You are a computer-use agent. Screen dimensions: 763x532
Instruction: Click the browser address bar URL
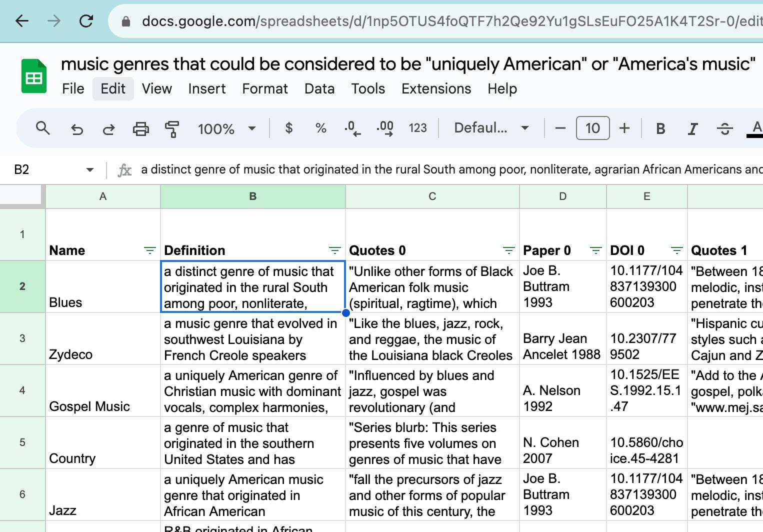coord(452,21)
